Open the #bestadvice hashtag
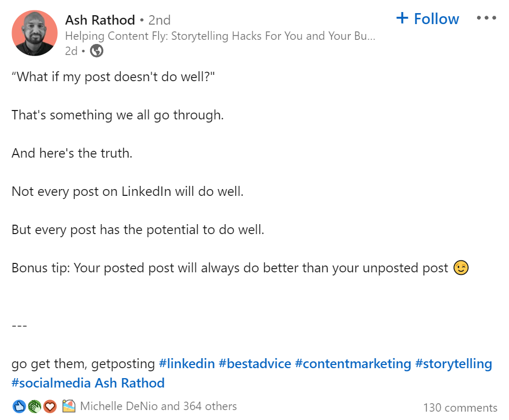This screenshot has height=420, width=509. coord(255,363)
